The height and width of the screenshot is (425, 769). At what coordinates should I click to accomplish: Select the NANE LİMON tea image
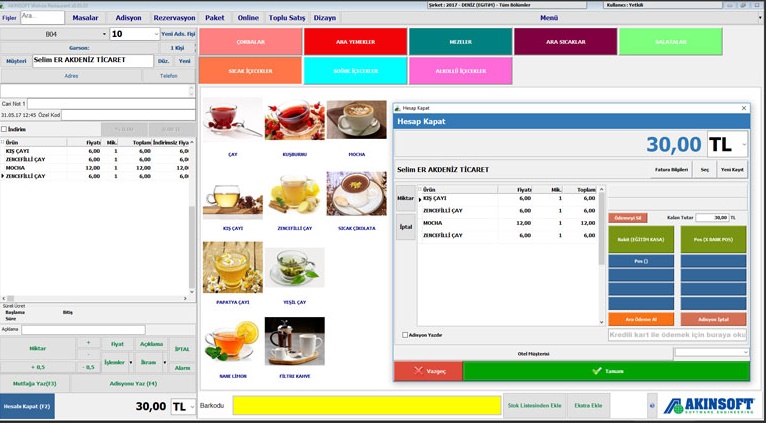[x=233, y=341]
